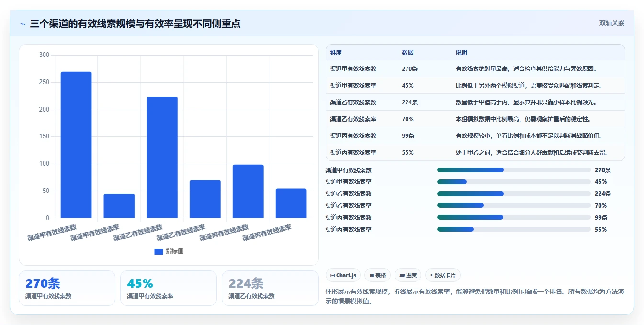
Task: Select the Chart.js chip
Action: point(343,275)
